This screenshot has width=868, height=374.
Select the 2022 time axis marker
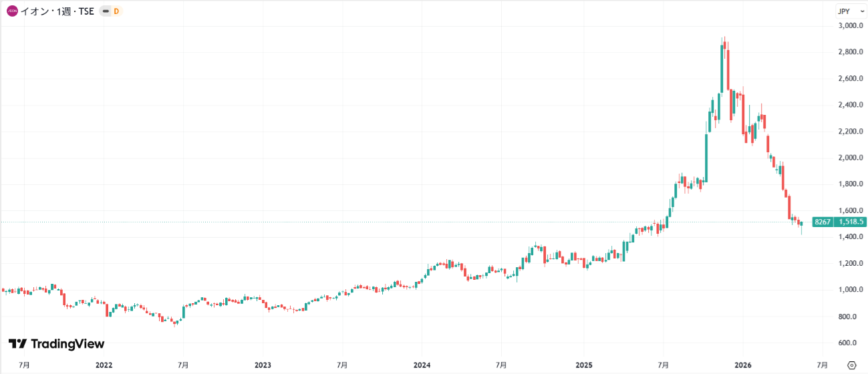pos(104,365)
